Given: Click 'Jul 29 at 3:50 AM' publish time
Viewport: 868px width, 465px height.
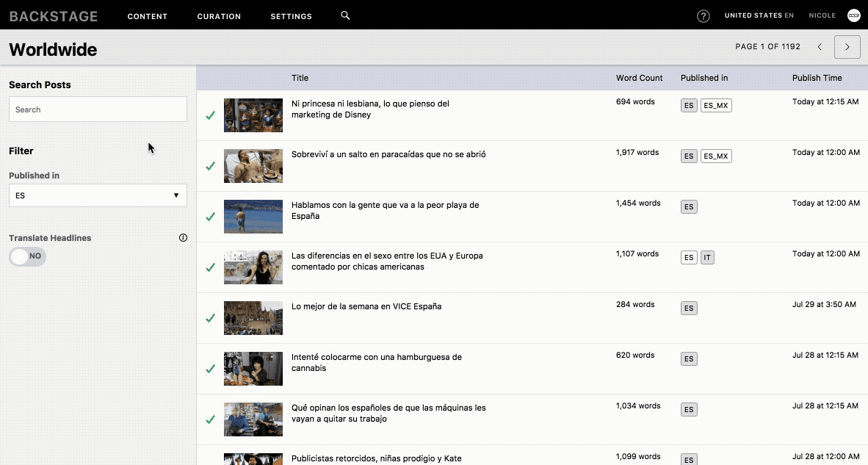Looking at the screenshot, I should coord(824,304).
